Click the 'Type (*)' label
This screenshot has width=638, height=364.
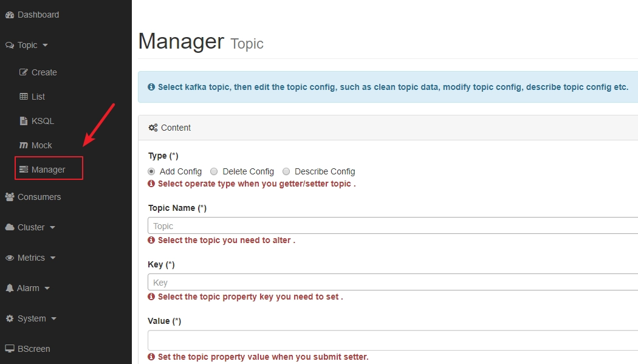tap(163, 156)
